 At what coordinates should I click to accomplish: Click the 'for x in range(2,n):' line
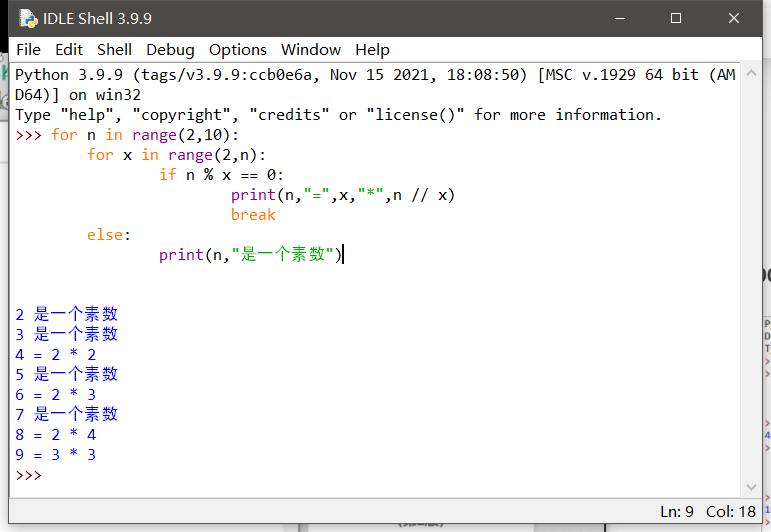tap(176, 155)
